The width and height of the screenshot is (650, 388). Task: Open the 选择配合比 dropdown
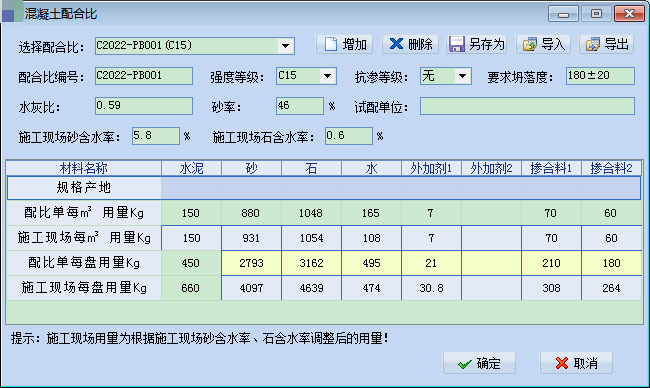pyautogui.click(x=285, y=46)
